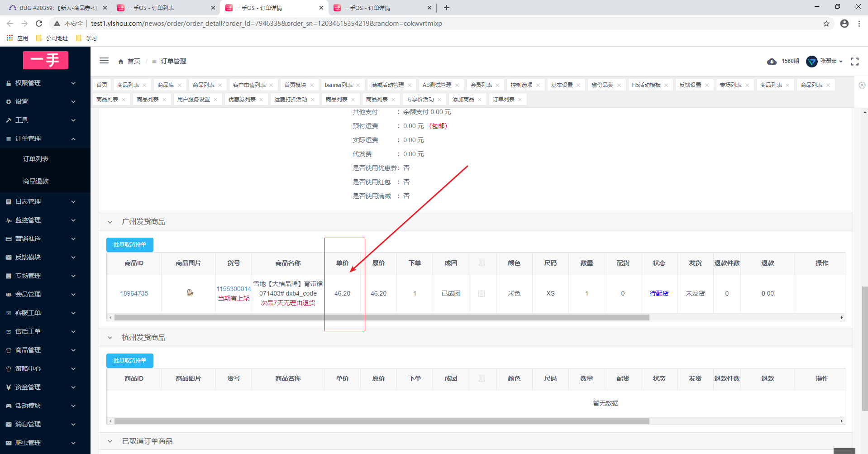Viewport: 868px width, 454px height.
Task: Expand 设置 sidebar menu
Action: (45, 101)
